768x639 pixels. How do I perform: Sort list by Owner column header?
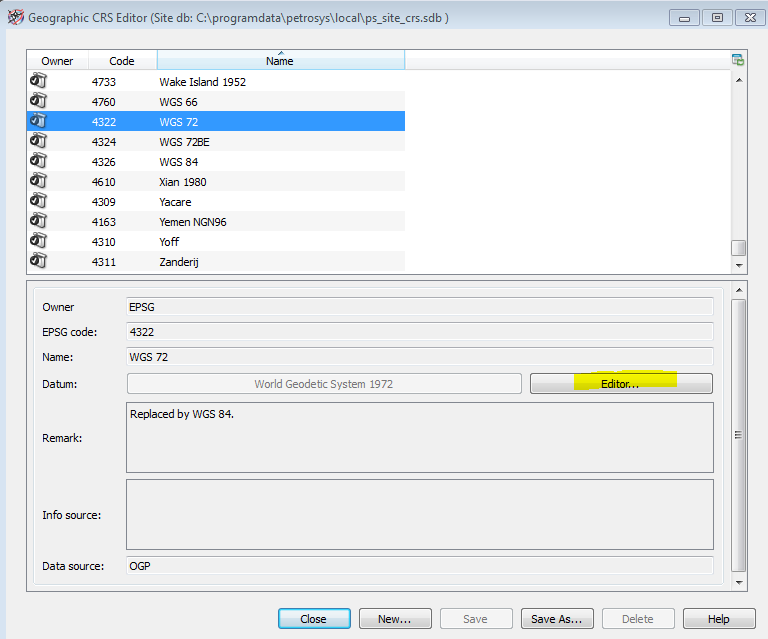[x=57, y=61]
